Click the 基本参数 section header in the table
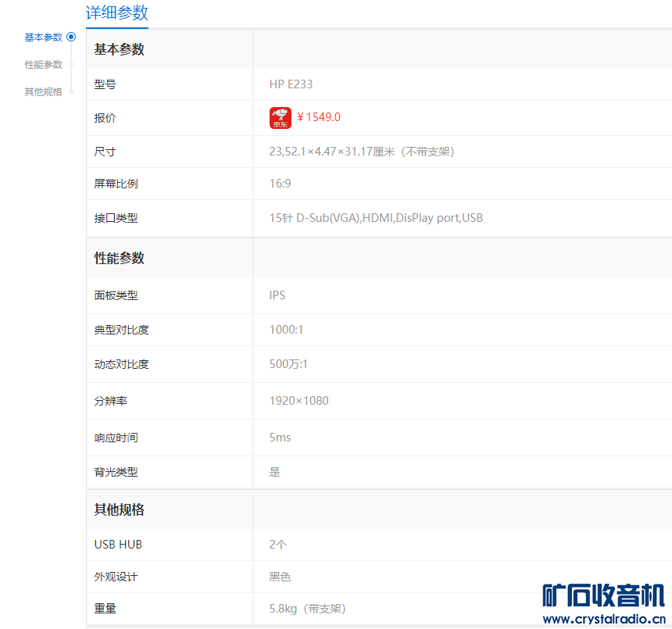Screen dimensions: 672x629 (119, 49)
